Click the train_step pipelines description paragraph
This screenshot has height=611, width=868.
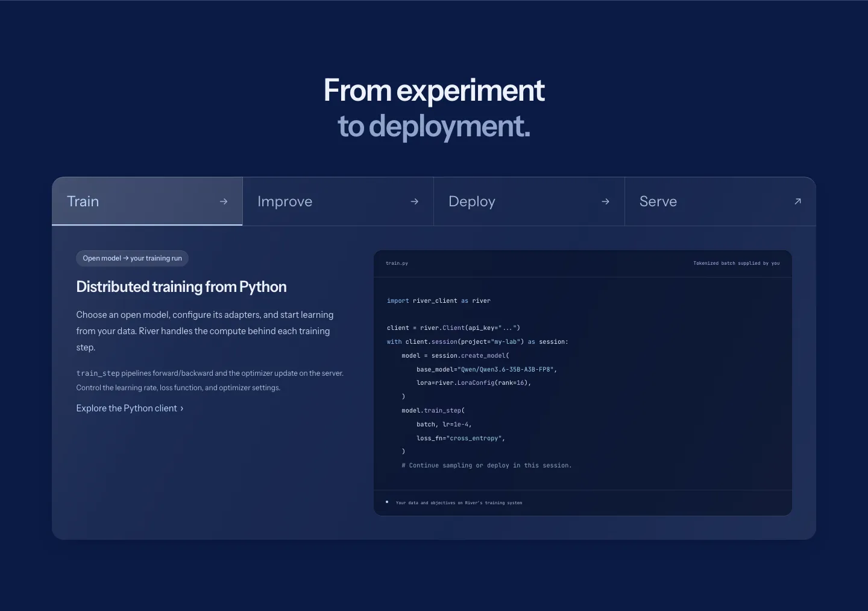[210, 381]
